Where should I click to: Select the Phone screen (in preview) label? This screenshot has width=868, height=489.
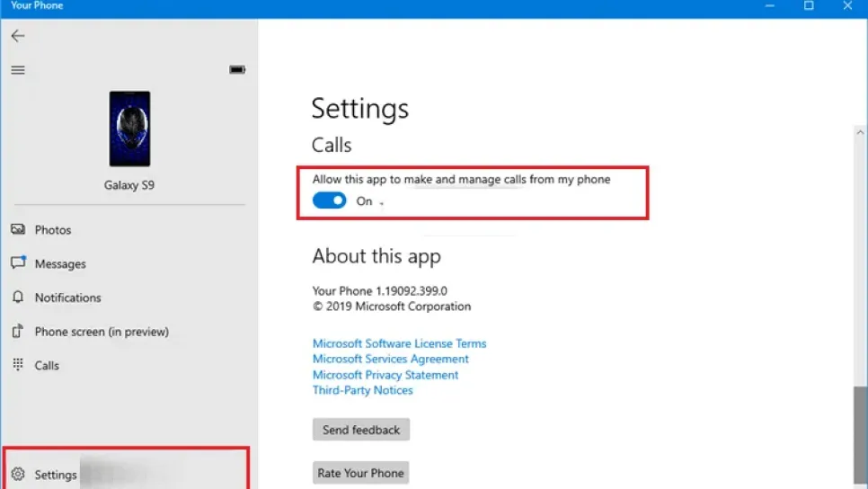click(102, 332)
